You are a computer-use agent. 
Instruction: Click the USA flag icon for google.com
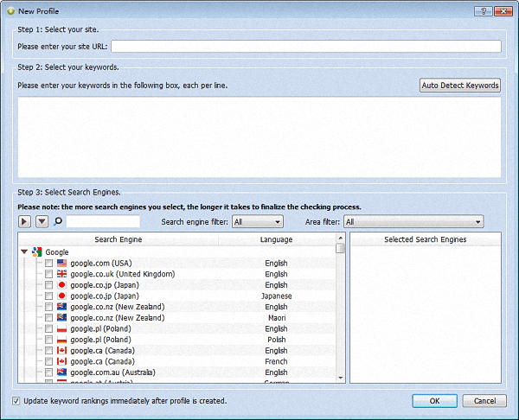[x=61, y=263]
